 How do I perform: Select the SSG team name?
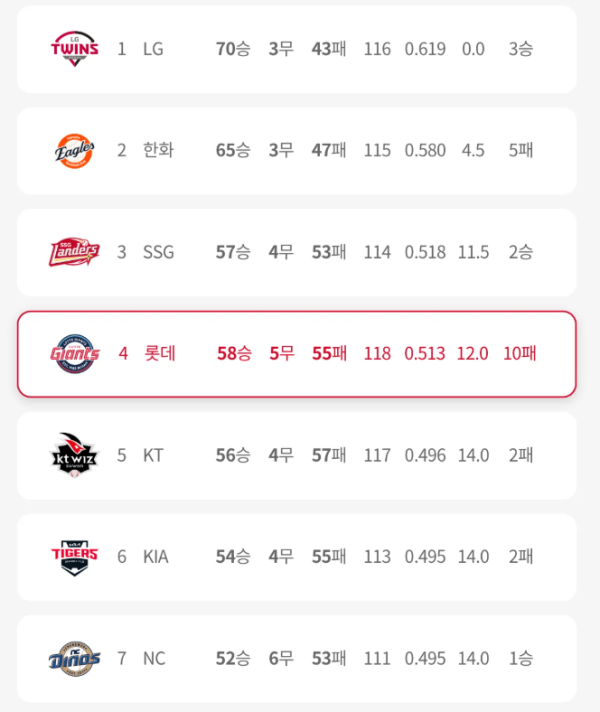(159, 252)
